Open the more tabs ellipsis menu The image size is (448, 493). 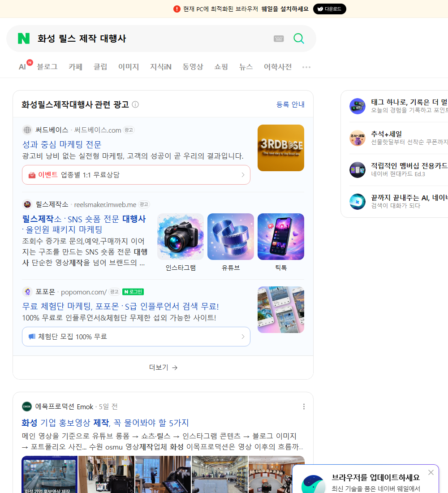pos(306,67)
